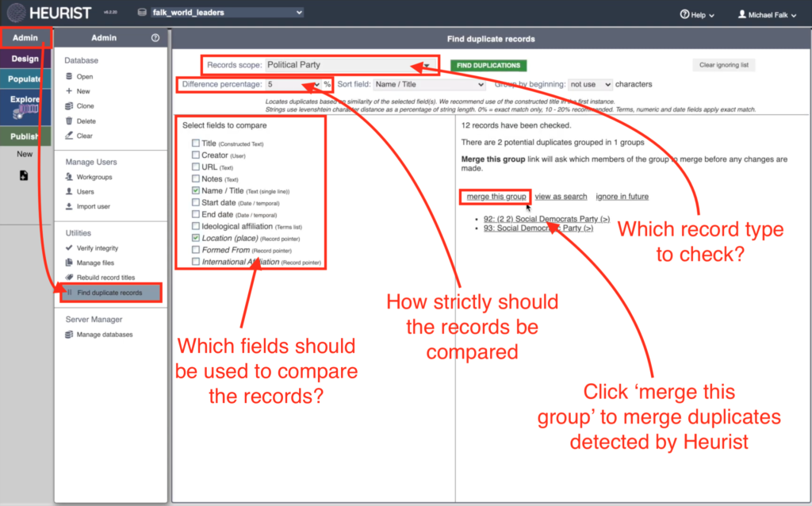Click the Import user icon
The height and width of the screenshot is (506, 812).
[69, 206]
